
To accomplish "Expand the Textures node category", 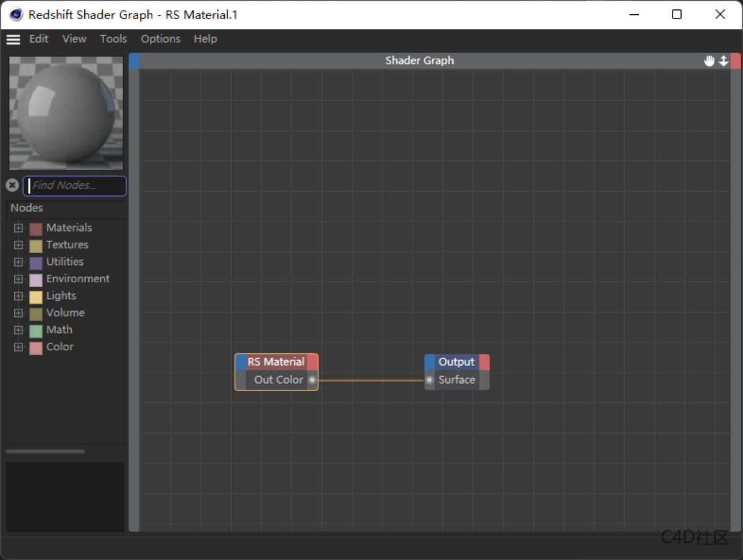I will click(x=19, y=245).
